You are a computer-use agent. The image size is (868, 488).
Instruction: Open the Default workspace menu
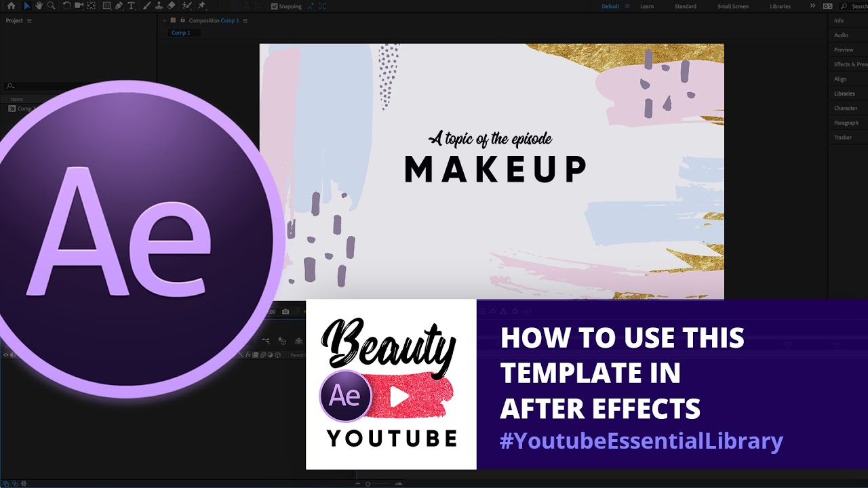(627, 6)
